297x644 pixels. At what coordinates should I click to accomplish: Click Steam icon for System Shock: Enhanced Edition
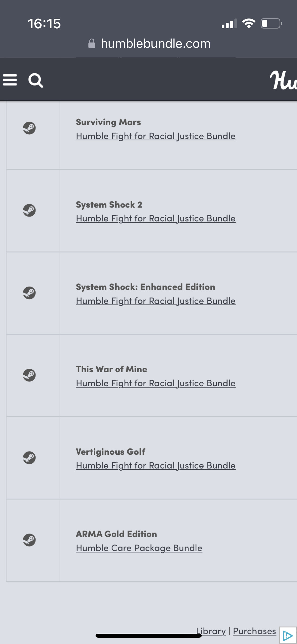[x=29, y=293]
